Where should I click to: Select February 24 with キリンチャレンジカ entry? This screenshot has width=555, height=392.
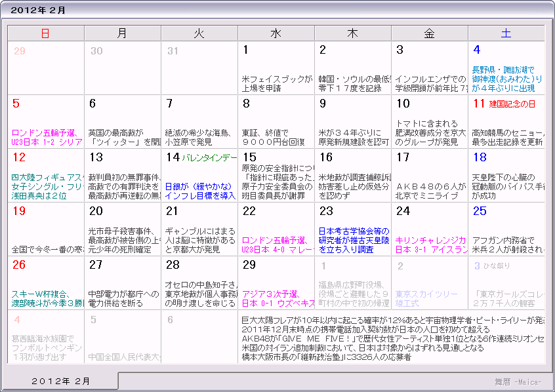430,229
